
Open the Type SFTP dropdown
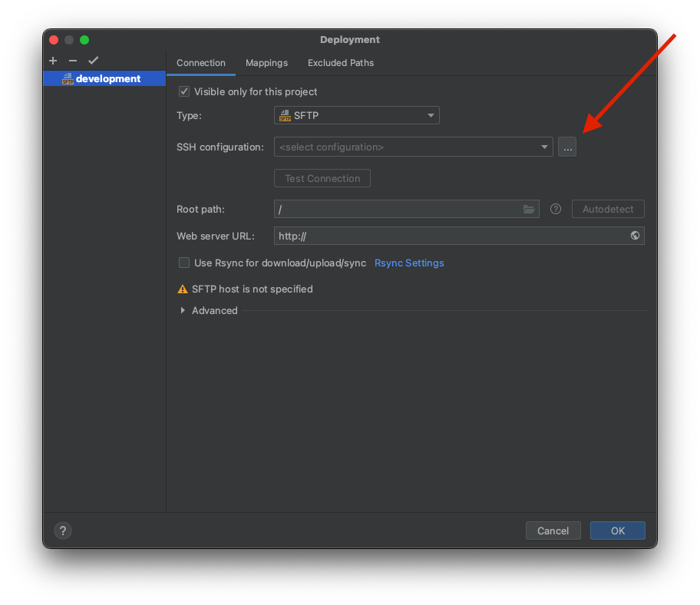[x=357, y=116]
